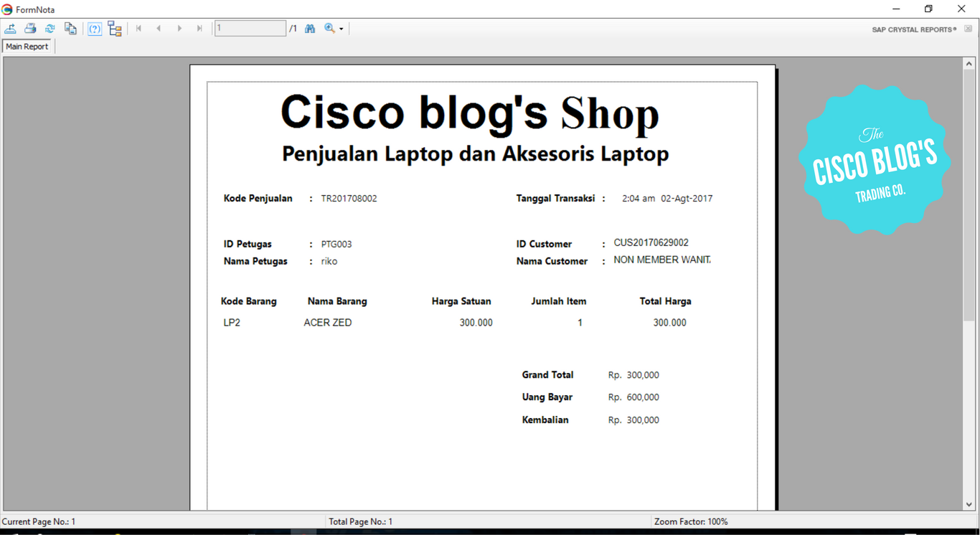The height and width of the screenshot is (535, 980).
Task: Click Penjualan Laptop dan Aksesoris Laptop subtitle
Action: pyautogui.click(x=476, y=153)
